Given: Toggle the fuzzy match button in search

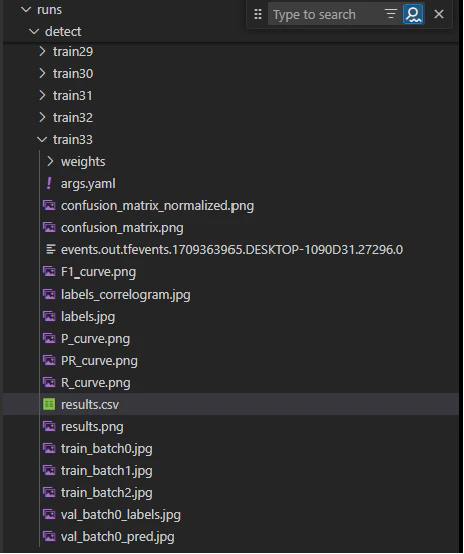Looking at the screenshot, I should [x=413, y=14].
